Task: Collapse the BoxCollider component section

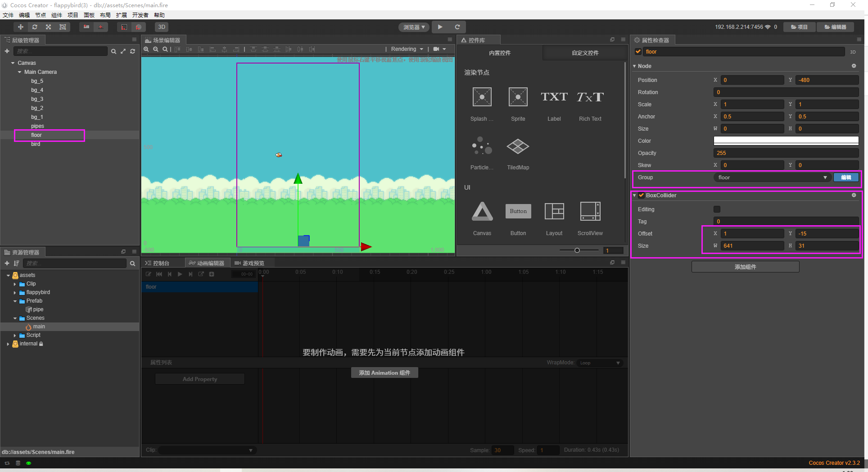Action: (634, 195)
